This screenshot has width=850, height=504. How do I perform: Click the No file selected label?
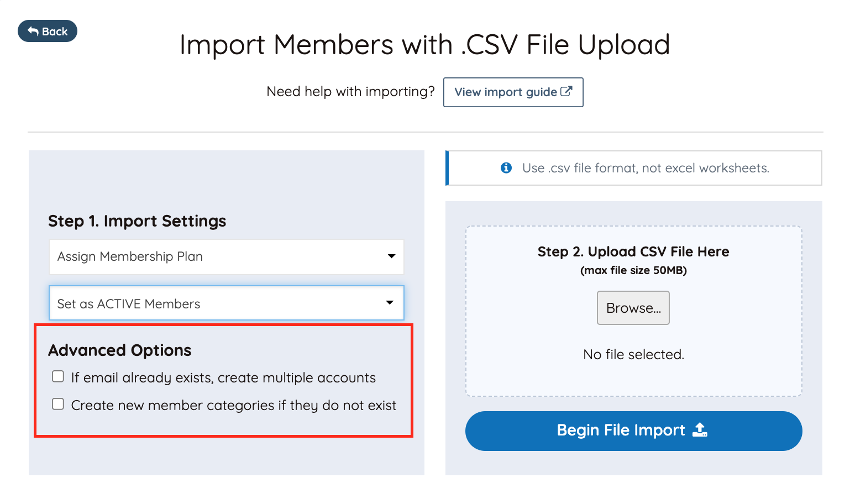pyautogui.click(x=633, y=354)
